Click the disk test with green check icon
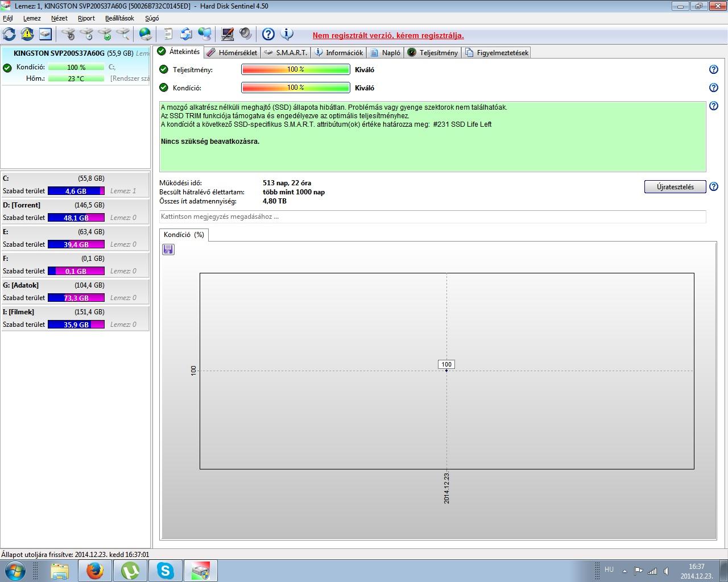728x582 pixels. pos(105,34)
